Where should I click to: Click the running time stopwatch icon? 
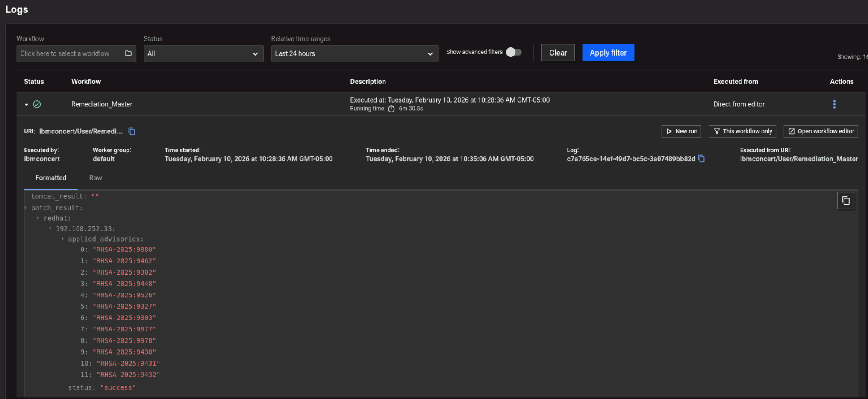coord(391,109)
